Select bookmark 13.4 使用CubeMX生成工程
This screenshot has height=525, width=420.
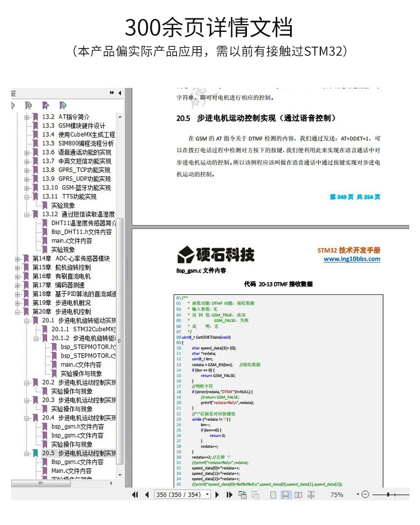click(x=78, y=134)
